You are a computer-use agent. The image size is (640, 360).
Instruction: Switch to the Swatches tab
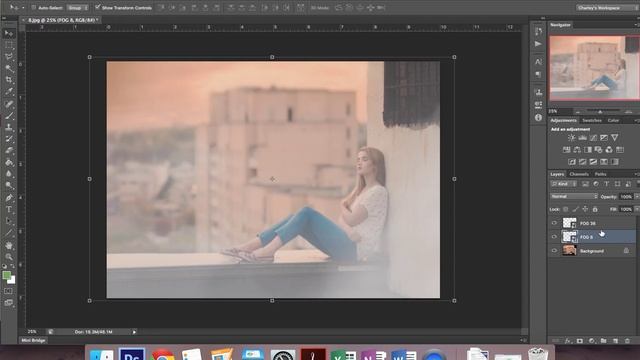pos(591,120)
